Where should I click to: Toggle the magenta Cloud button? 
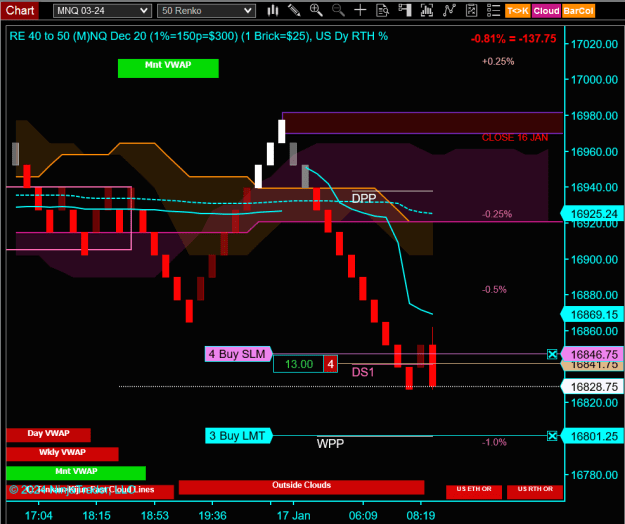(x=546, y=11)
